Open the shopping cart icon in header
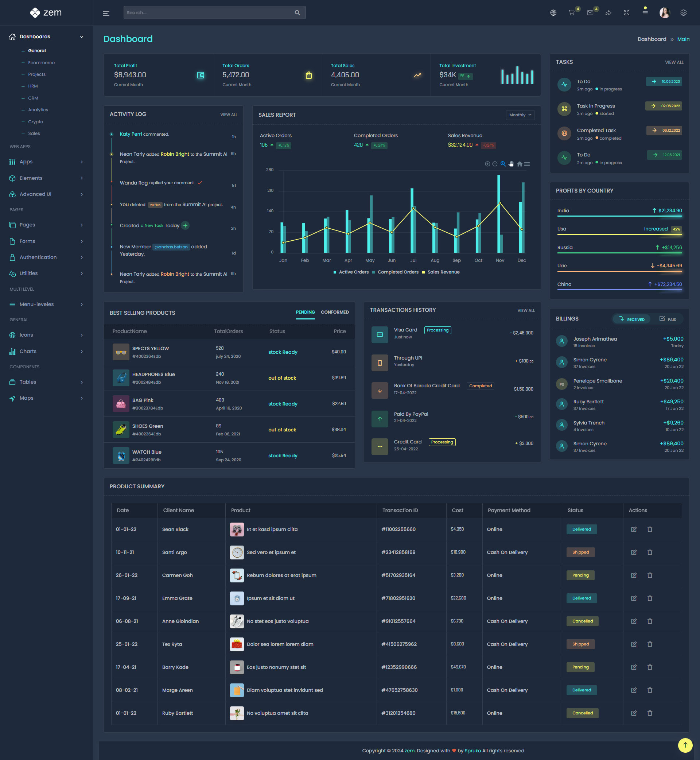700x760 pixels. 572,13
